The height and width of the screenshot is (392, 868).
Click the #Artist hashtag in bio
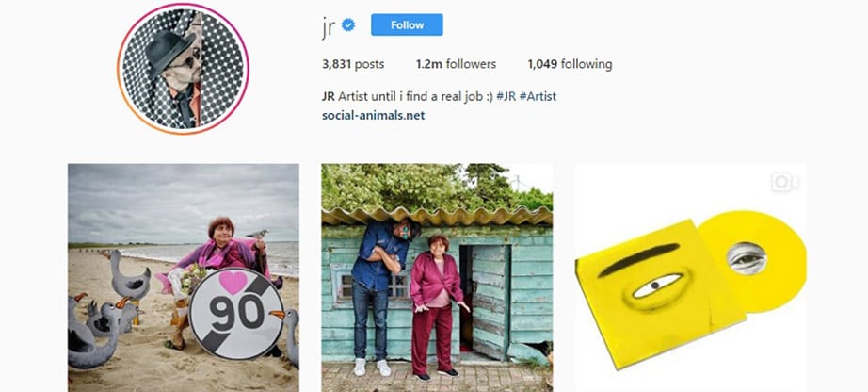[538, 96]
